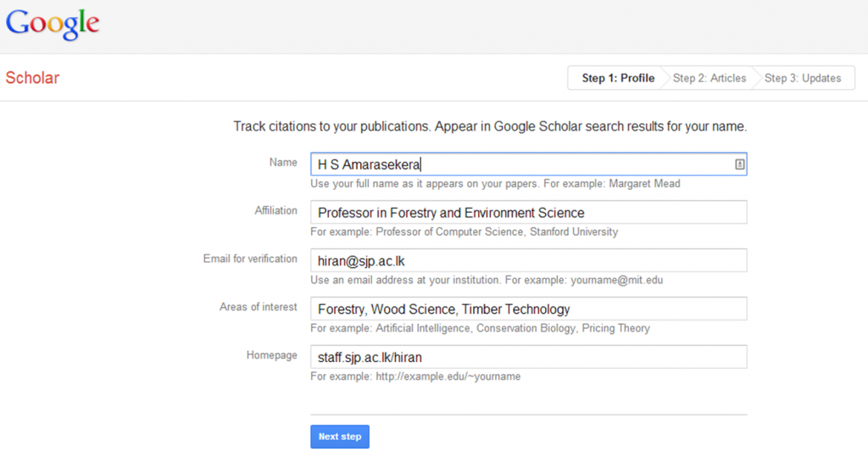Screen dimensions: 868x457
Task: Click the Homepage label
Action: click(x=271, y=355)
